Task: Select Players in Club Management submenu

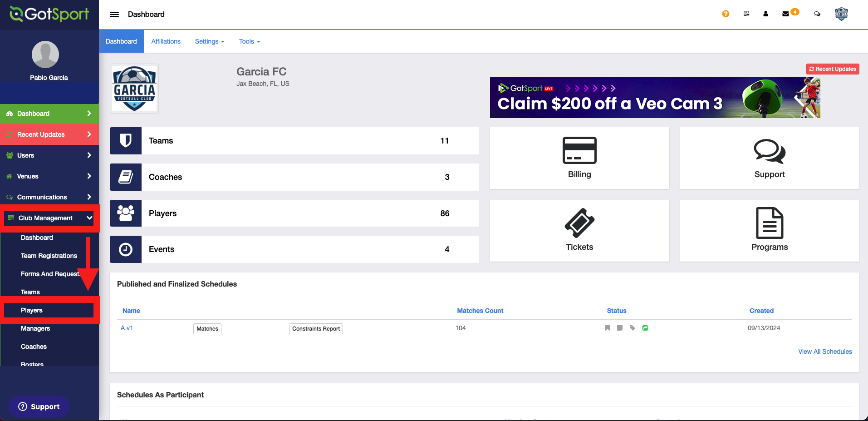Action: (x=32, y=310)
